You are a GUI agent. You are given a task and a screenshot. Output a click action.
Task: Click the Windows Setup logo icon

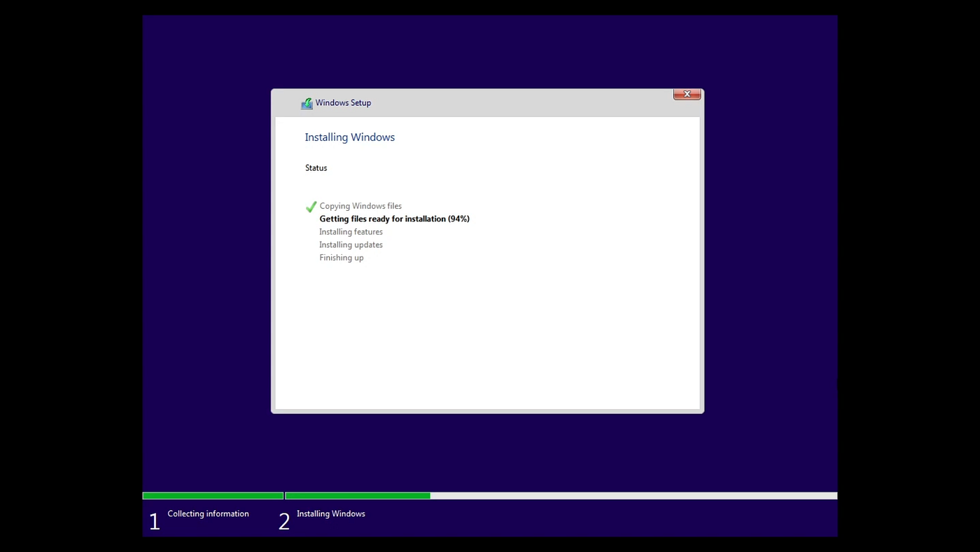click(x=306, y=102)
